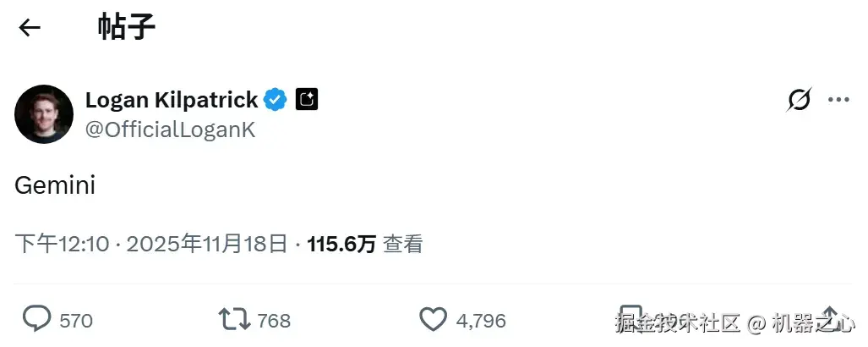Click the Logan Kilpatrick display name
Screen dimensions: 868x347
coord(172,100)
